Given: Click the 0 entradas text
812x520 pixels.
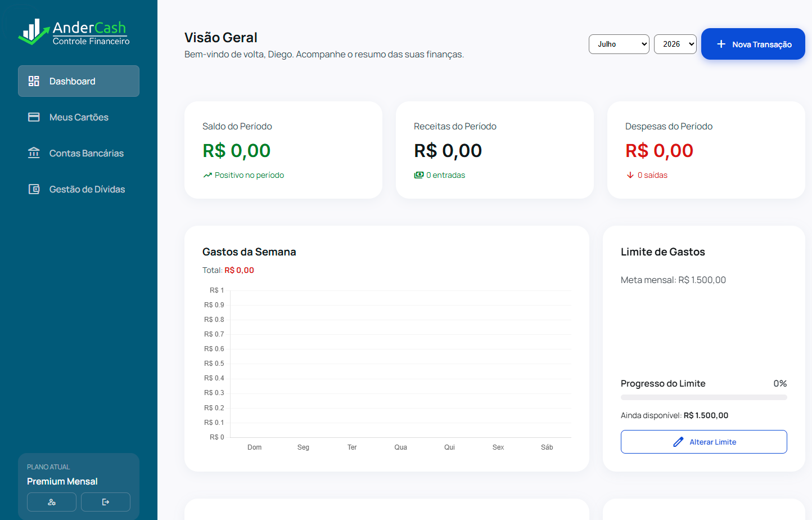Looking at the screenshot, I should click(446, 175).
